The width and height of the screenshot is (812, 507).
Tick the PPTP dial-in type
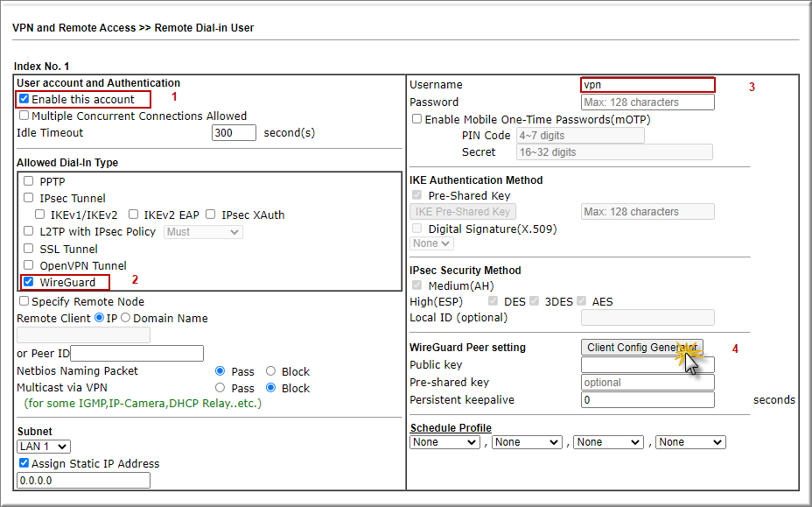[x=29, y=181]
